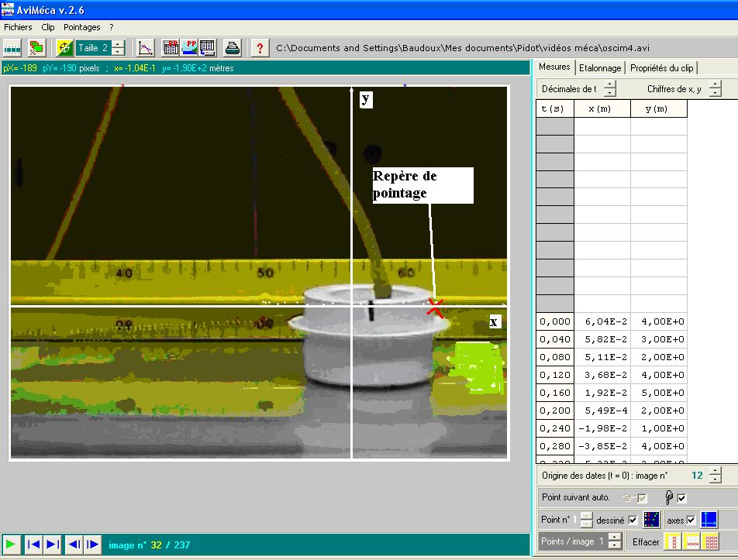Select the 6,04E-2 x-value cell
738x560 pixels.
[602, 321]
